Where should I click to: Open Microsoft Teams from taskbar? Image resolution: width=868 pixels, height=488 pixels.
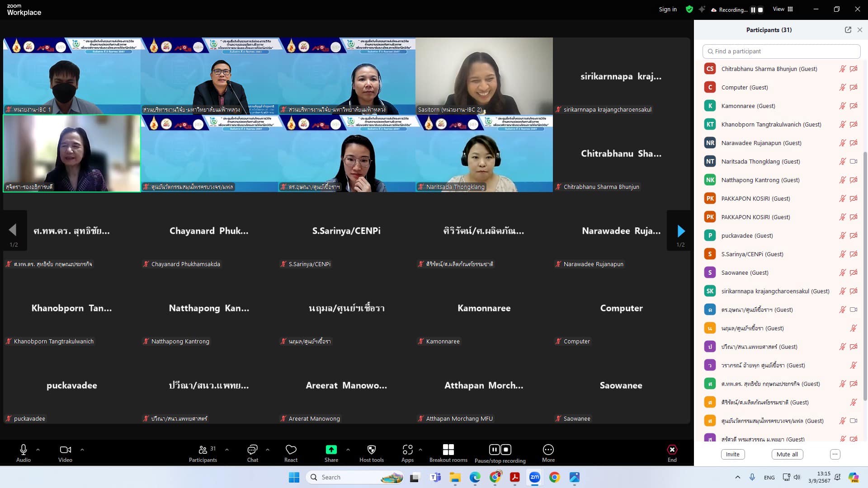(x=436, y=477)
